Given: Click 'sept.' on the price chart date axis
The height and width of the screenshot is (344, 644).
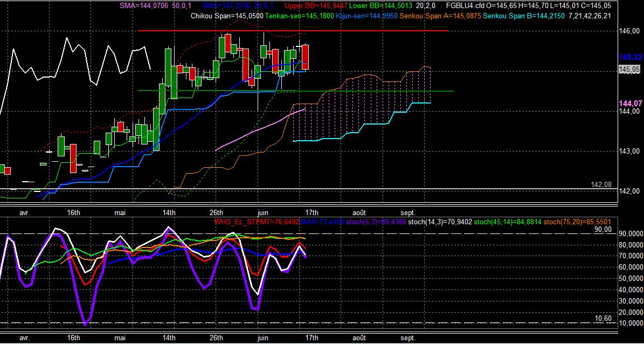Looking at the screenshot, I should click(408, 212).
